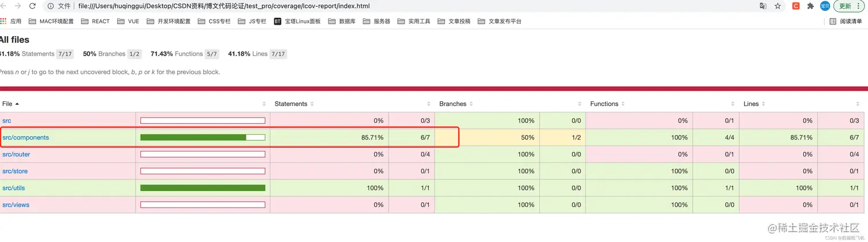Screen dimensions: 868x242
Task: Click the 0/4 statements cell of src/router
Action: [x=412, y=154]
